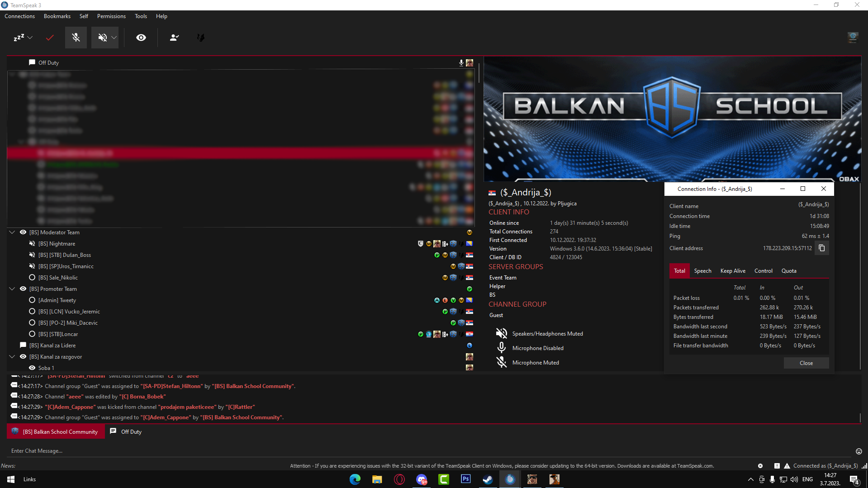
Task: Open Microsoft Edge from the taskbar
Action: point(355,479)
